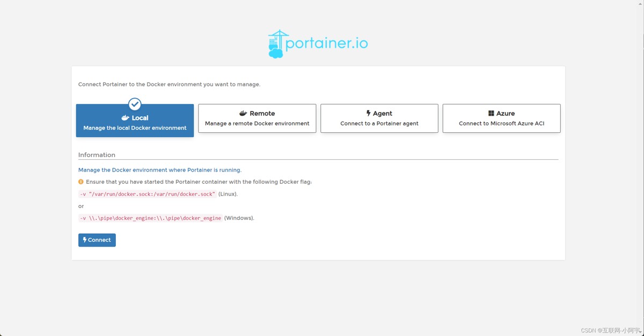
Task: Click the bolt icon inside Connect button
Action: pos(85,240)
